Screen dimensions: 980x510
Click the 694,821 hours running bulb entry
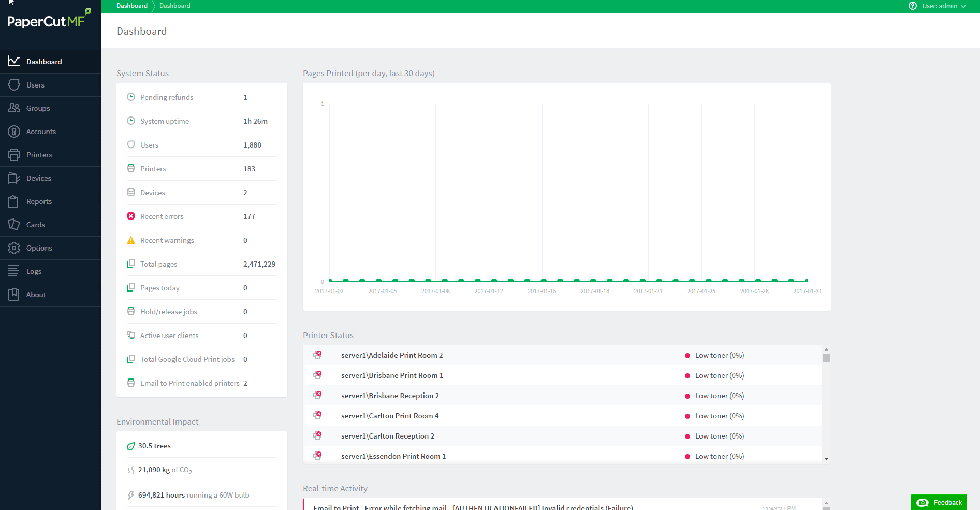(x=194, y=495)
